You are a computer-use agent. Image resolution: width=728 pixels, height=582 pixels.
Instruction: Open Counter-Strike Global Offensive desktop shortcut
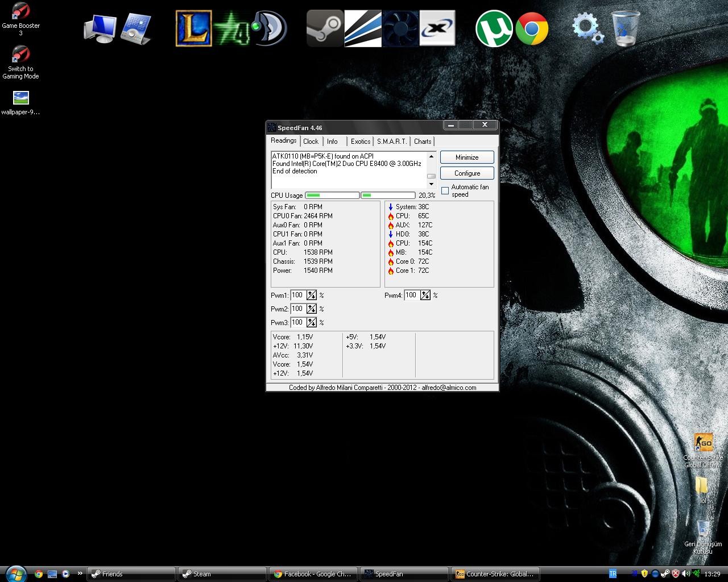click(704, 451)
